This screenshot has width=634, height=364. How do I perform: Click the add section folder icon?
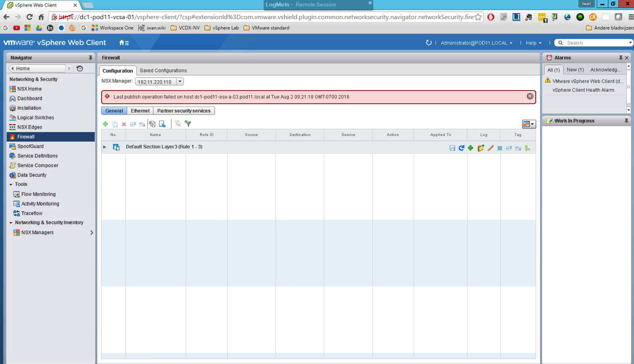(x=481, y=148)
